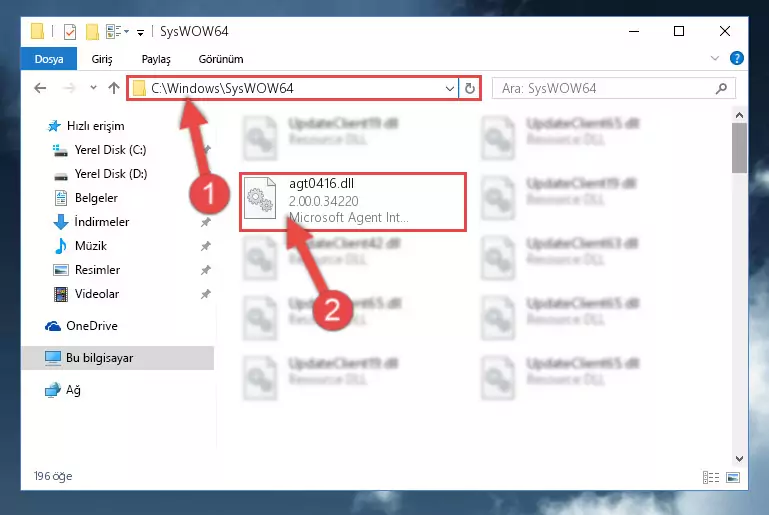Image resolution: width=769 pixels, height=515 pixels.
Task: Click the file list scroll down arrow
Action: pyautogui.click(x=739, y=459)
